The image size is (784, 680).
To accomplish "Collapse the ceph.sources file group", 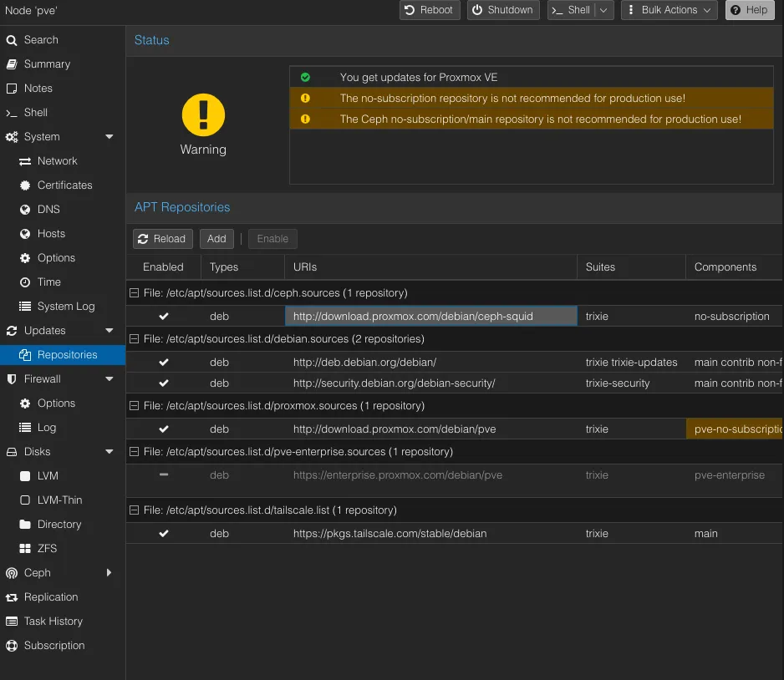I will click(134, 293).
